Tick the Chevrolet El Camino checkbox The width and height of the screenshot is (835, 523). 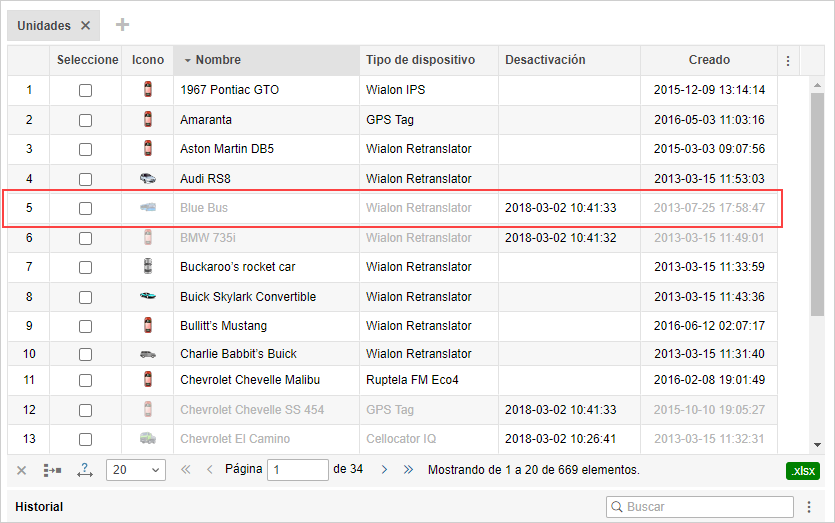click(x=85, y=439)
